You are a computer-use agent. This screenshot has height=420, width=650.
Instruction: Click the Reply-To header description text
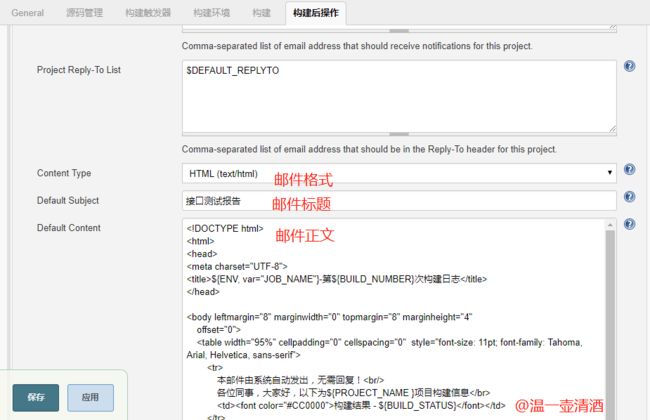(369, 149)
